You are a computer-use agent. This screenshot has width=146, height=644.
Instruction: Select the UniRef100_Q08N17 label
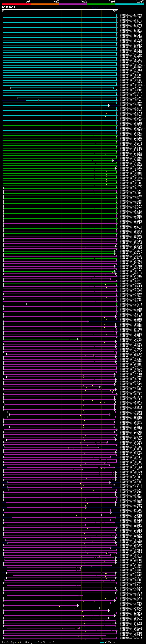click(131, 608)
